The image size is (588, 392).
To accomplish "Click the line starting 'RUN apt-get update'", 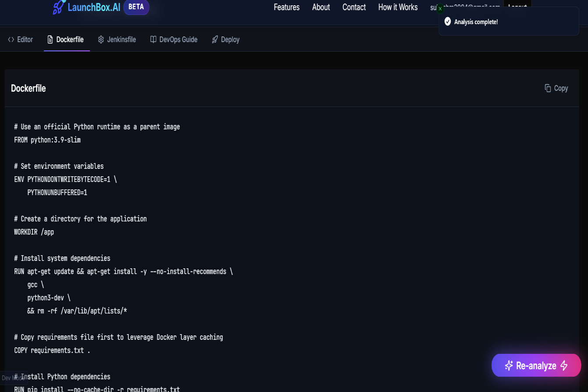I will pos(123,271).
